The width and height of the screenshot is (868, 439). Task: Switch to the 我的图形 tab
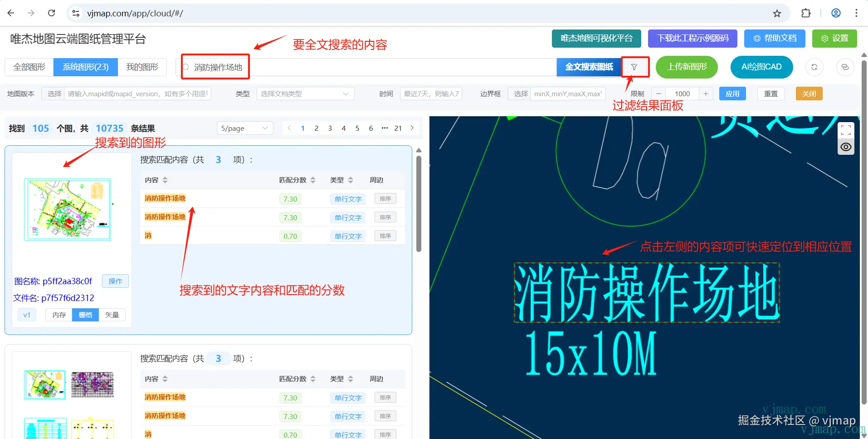pyautogui.click(x=142, y=67)
